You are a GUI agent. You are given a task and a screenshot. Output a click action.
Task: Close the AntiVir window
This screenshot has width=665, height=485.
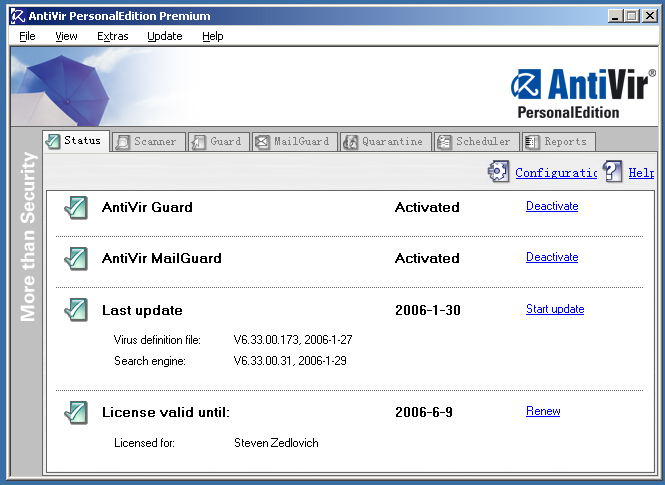(649, 16)
